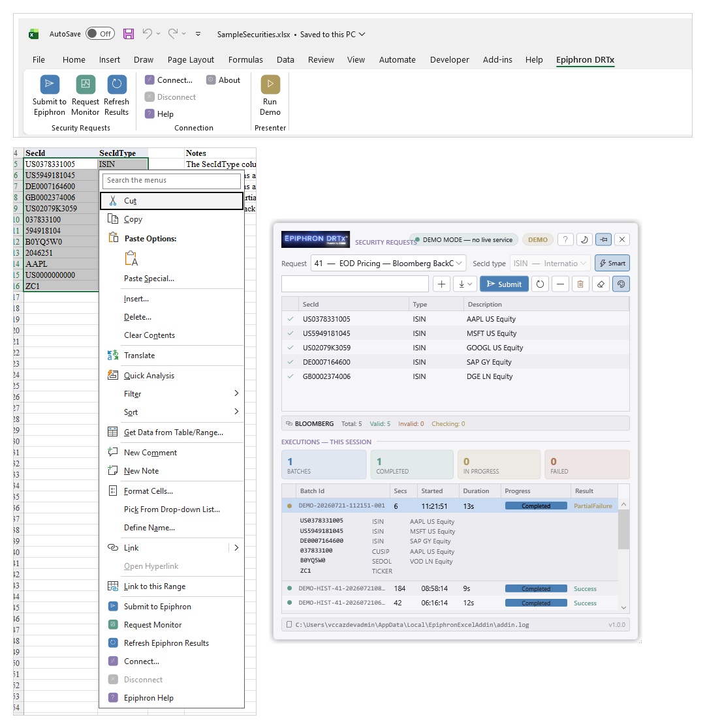
Task: Click Connect... in the ribbon Connection group
Action: 168,80
